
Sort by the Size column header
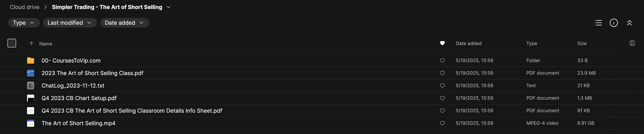[x=582, y=43]
